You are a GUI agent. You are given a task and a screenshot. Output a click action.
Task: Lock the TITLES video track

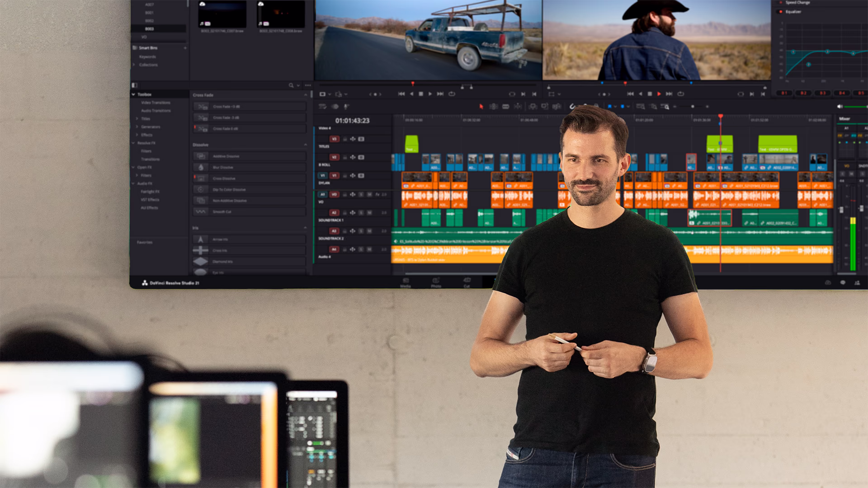(345, 139)
